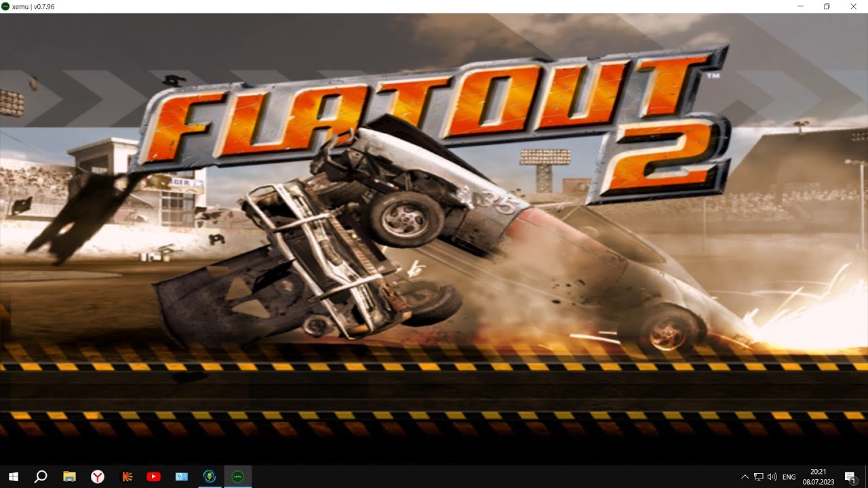Switch to the green download-arrow taskbar app

pos(210,476)
